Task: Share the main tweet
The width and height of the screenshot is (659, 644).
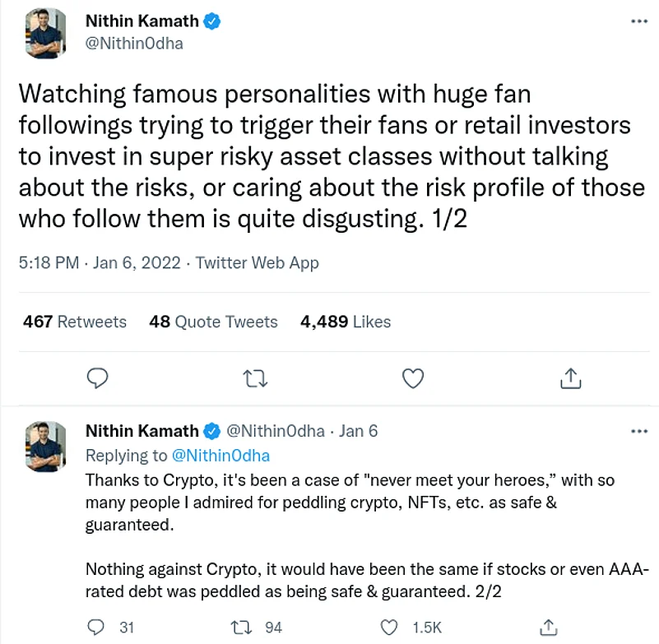Action: (x=570, y=378)
